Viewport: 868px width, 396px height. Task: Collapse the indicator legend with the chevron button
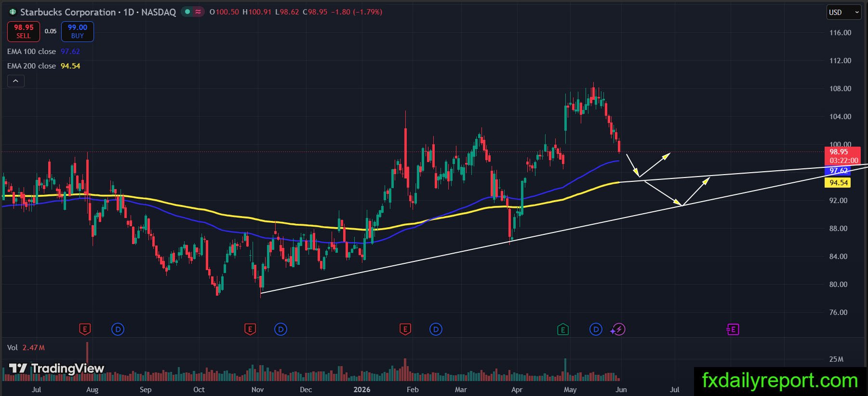click(x=15, y=81)
